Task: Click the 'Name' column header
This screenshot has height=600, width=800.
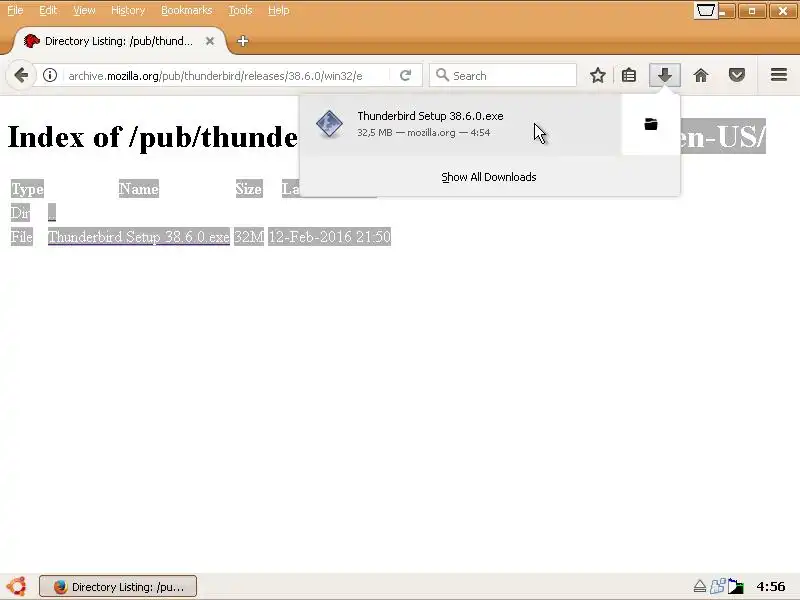Action: tap(139, 189)
